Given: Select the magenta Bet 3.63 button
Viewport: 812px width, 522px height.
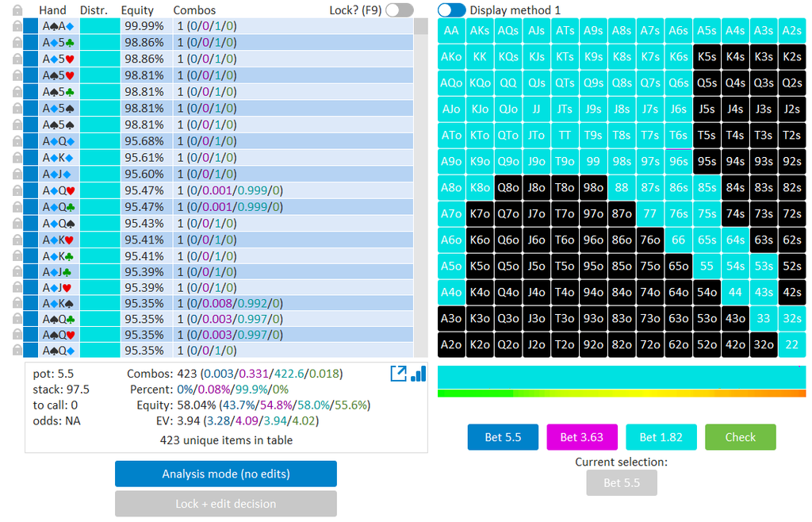Looking at the screenshot, I should [582, 437].
